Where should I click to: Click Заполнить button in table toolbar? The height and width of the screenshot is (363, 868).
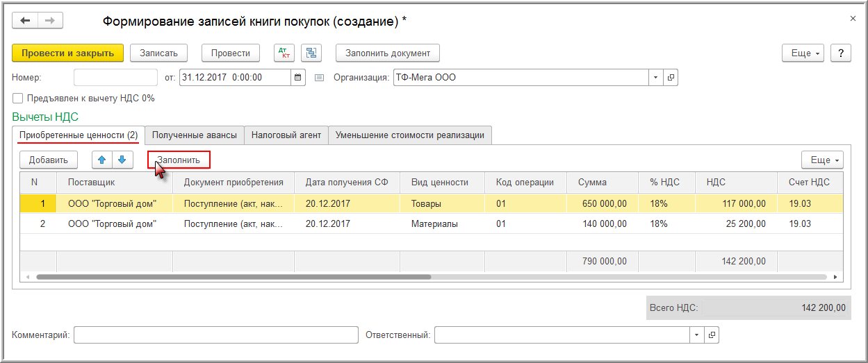(x=179, y=160)
